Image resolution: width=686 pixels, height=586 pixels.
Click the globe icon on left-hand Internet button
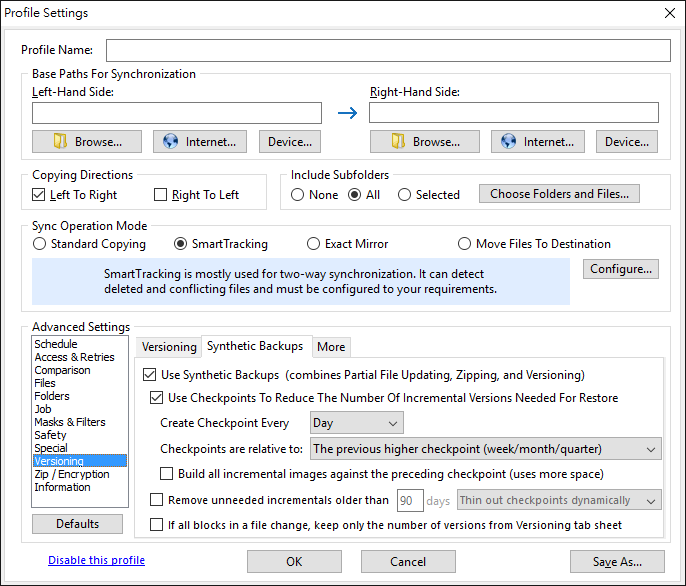pyautogui.click(x=171, y=141)
